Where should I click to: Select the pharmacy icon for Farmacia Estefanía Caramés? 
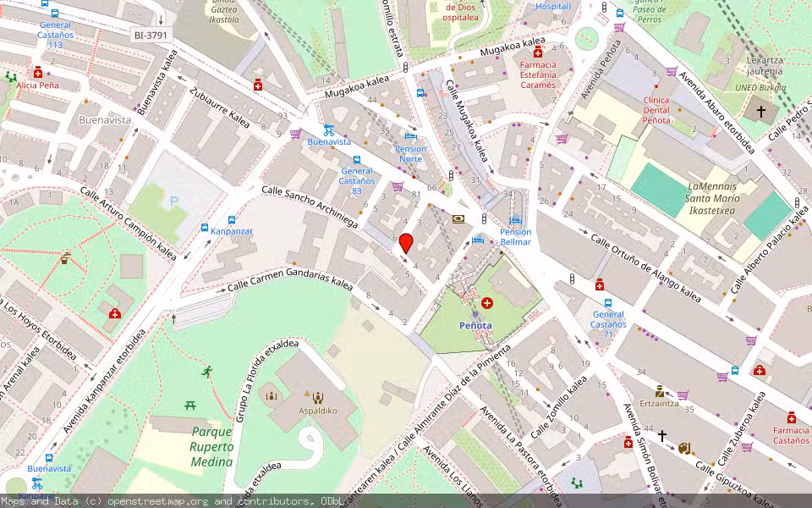tap(536, 53)
